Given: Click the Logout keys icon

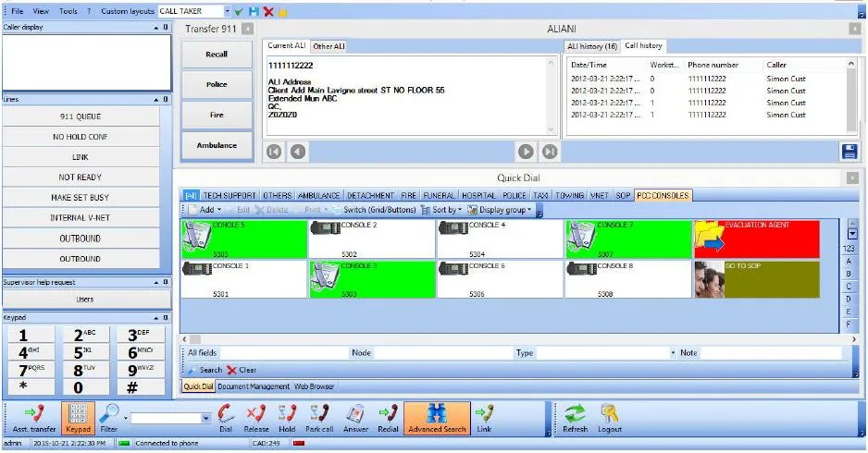Looking at the screenshot, I should click(610, 418).
